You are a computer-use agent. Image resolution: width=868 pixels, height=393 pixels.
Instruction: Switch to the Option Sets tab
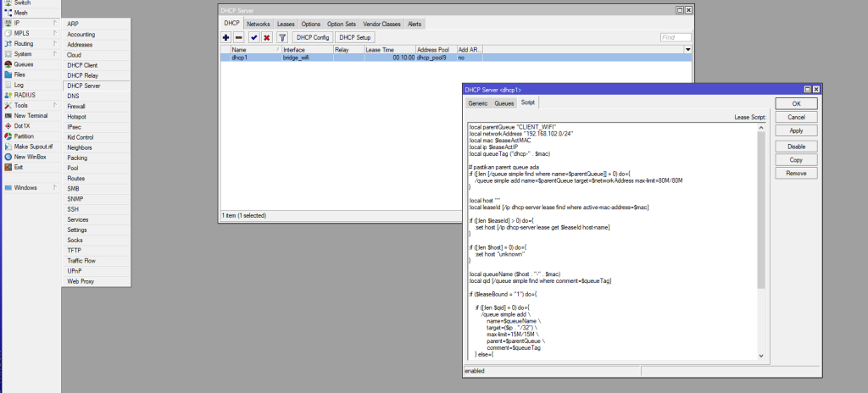(x=342, y=25)
